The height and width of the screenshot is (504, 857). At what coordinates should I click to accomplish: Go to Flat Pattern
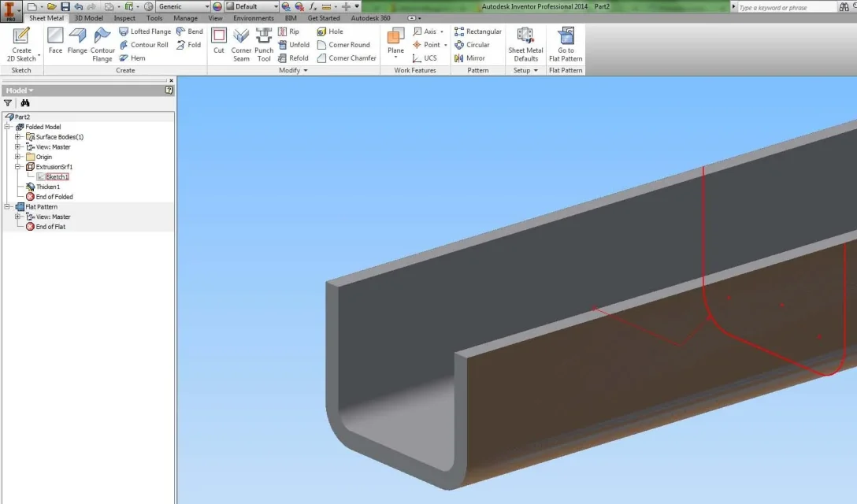tap(566, 44)
